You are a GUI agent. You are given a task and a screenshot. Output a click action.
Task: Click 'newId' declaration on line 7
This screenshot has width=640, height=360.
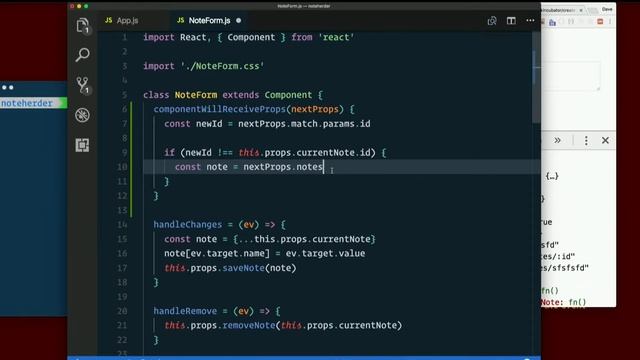click(209, 124)
